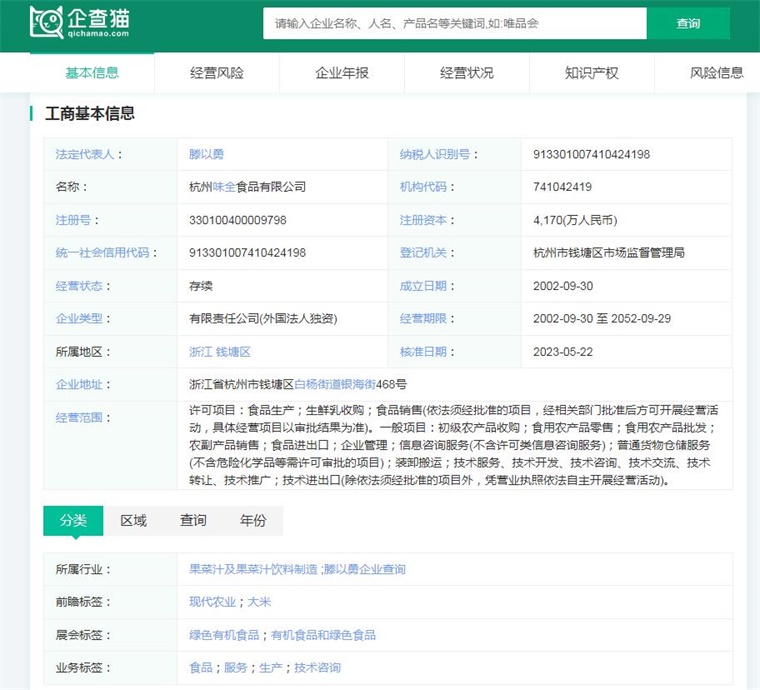The width and height of the screenshot is (760, 690).
Task: Switch to the 经营风险 tab
Action: tap(217, 73)
